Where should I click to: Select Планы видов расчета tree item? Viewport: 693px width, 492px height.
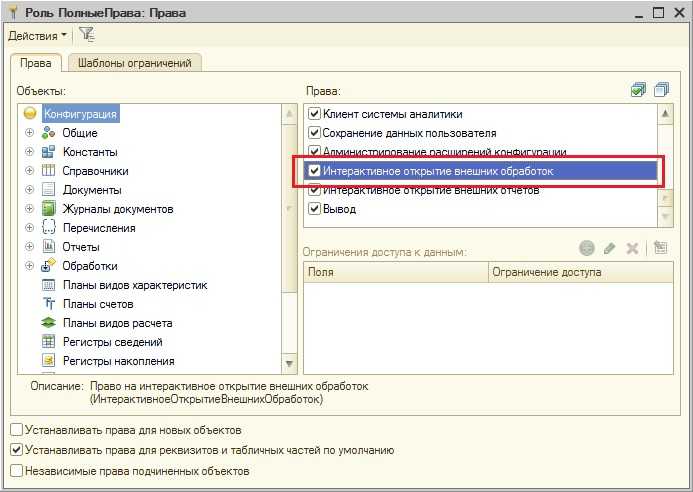tap(118, 323)
